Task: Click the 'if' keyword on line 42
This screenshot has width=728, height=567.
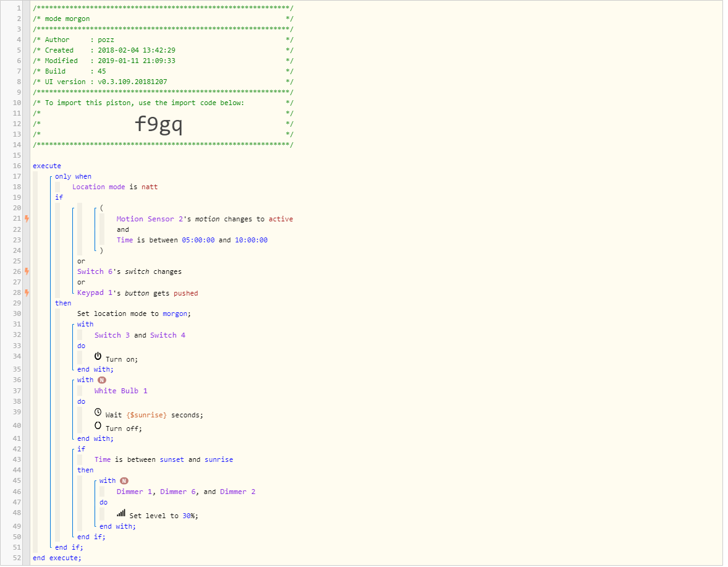Action: (x=81, y=449)
